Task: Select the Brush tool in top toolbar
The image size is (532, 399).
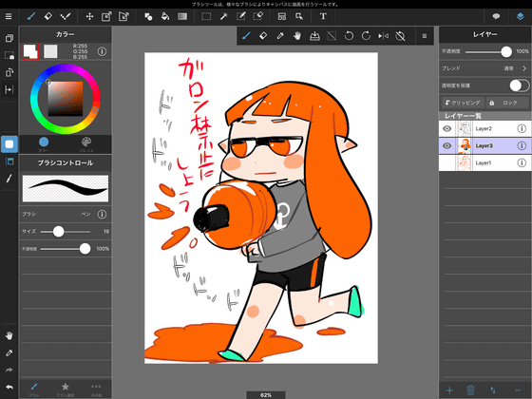Action: [31, 16]
